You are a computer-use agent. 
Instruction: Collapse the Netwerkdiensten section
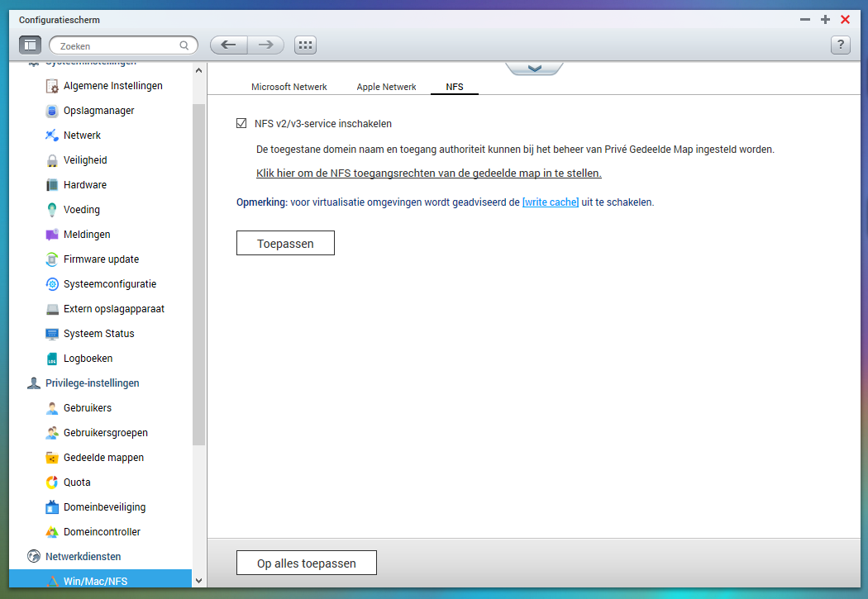click(83, 556)
